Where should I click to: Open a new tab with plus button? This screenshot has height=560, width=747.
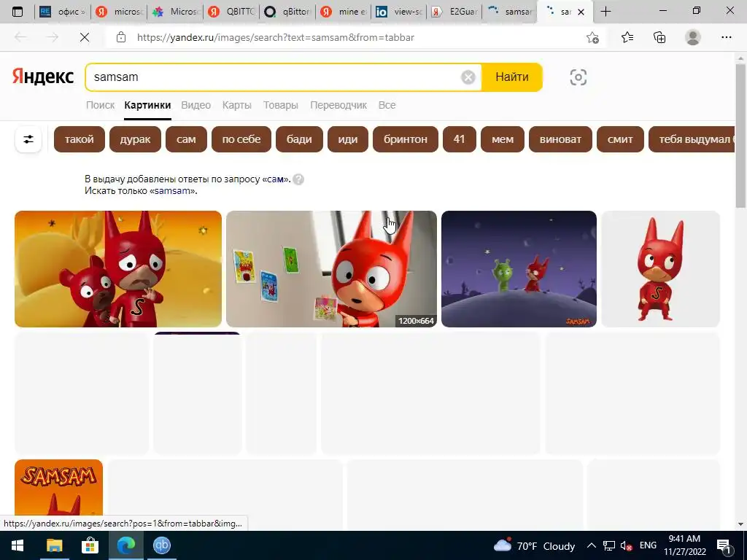pyautogui.click(x=605, y=12)
